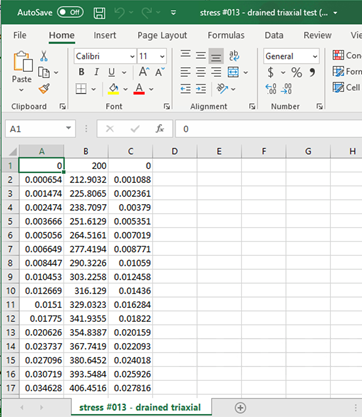Open the Review tab
The height and width of the screenshot is (417, 362).
point(317,35)
